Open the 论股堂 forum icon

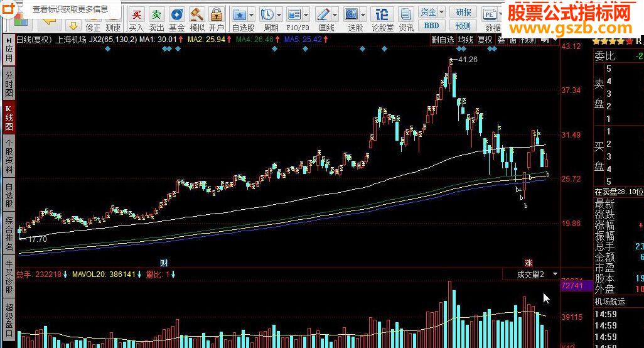[382, 15]
